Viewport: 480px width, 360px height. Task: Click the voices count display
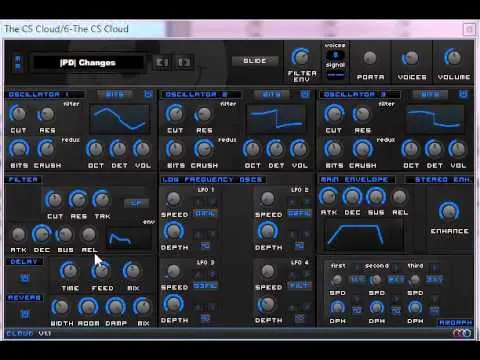coord(335,54)
